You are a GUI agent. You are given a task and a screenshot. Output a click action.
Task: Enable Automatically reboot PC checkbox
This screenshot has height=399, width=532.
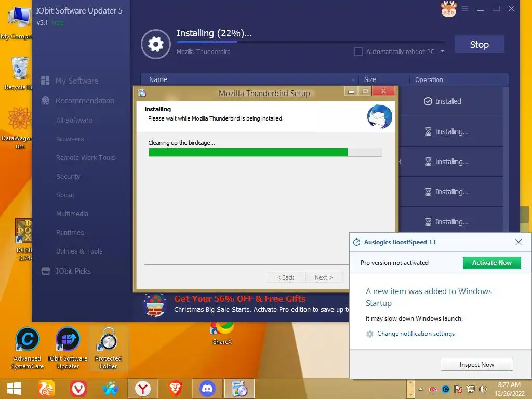click(358, 51)
